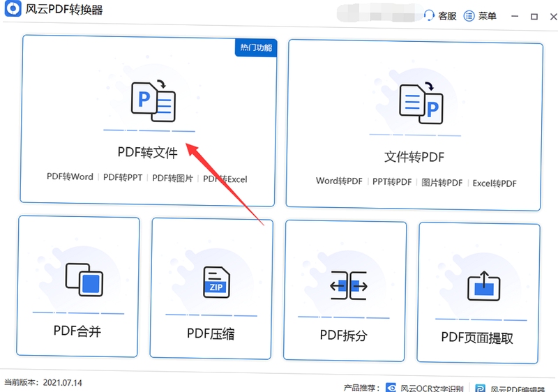Choose Word转PDF option
Screen dimensions: 558x392
(339, 181)
